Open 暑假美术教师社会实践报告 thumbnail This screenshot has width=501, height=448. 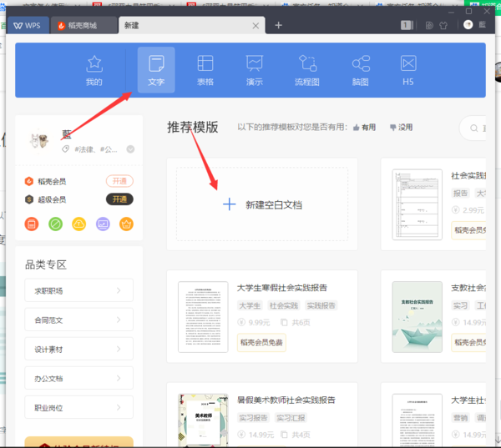pyautogui.click(x=203, y=420)
